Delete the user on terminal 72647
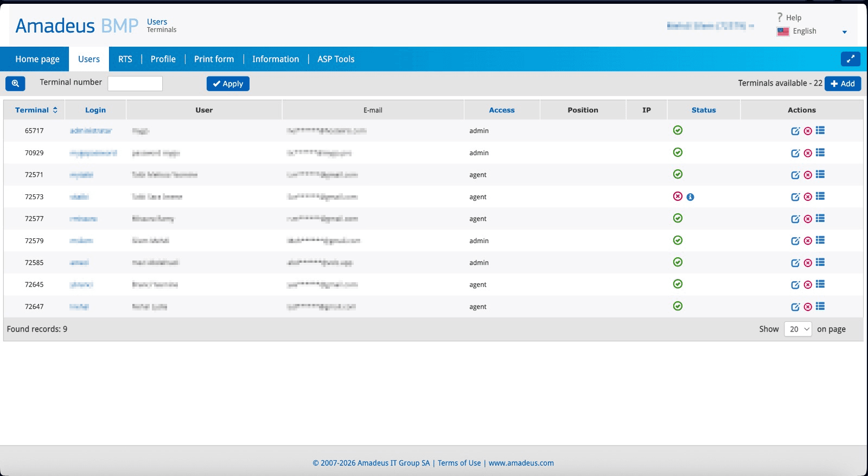The height and width of the screenshot is (476, 868). (808, 307)
